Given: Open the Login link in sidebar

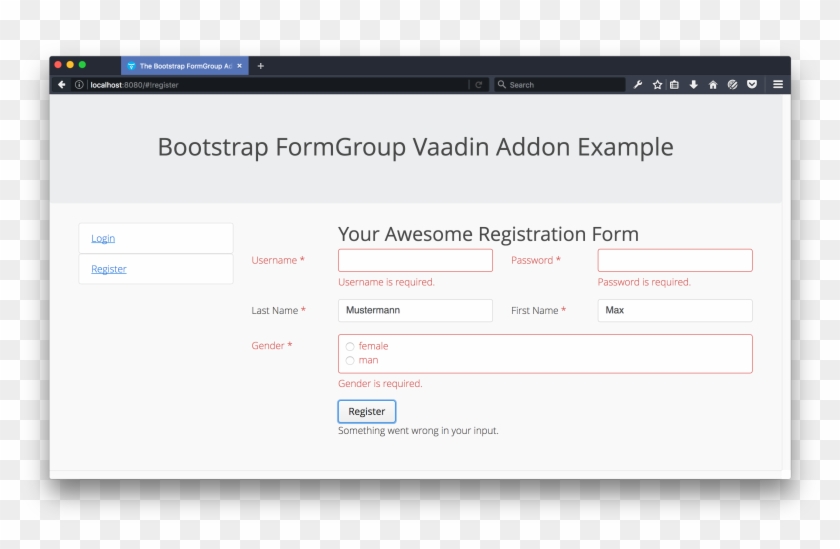Looking at the screenshot, I should pos(103,238).
